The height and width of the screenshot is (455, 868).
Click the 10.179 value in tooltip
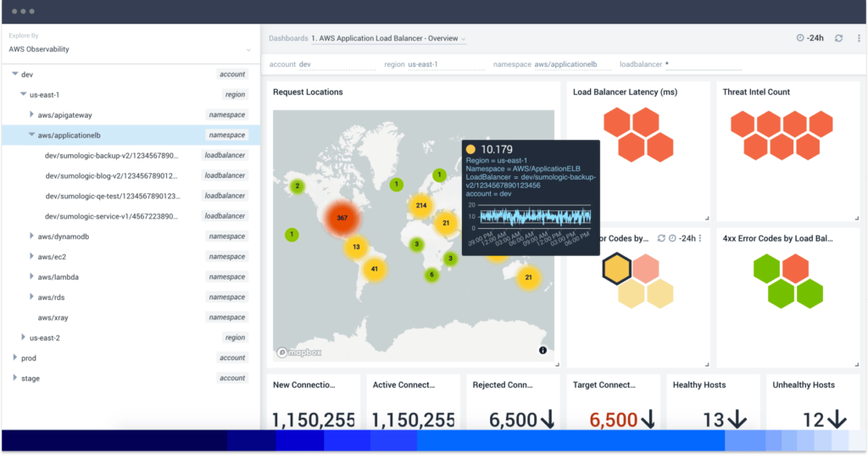497,149
